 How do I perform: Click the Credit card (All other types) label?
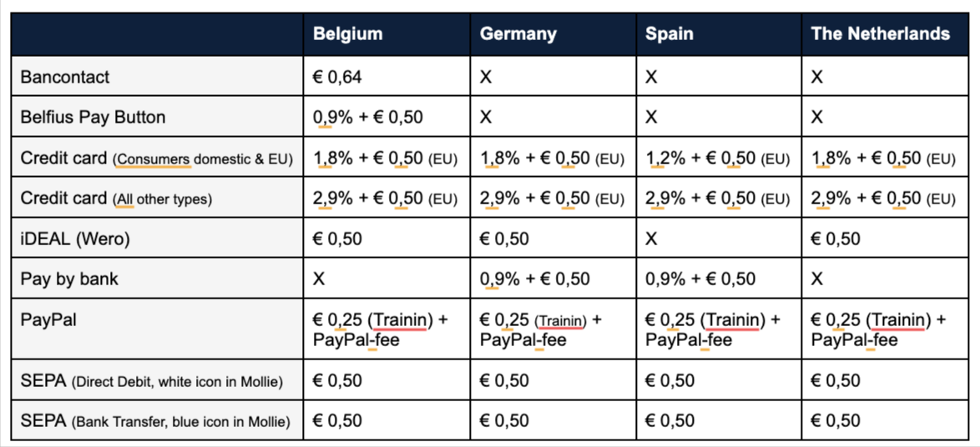(116, 198)
